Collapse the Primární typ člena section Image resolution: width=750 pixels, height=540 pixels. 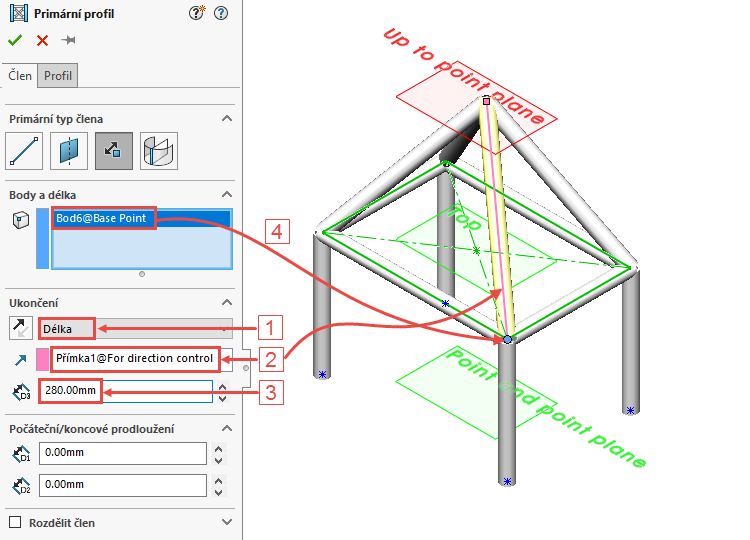coord(227,118)
